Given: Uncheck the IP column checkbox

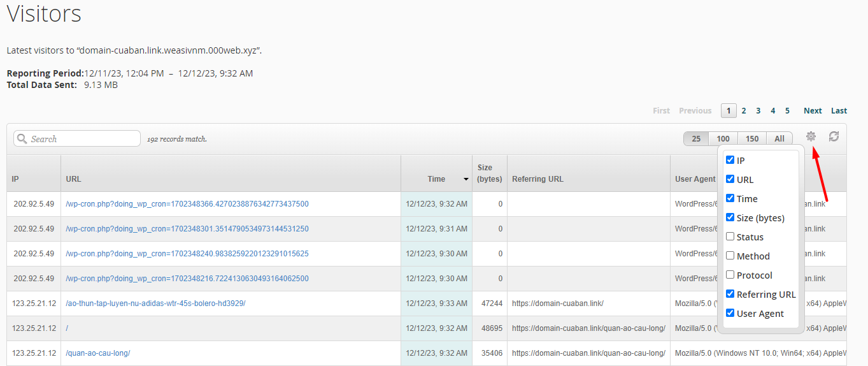Looking at the screenshot, I should (730, 160).
